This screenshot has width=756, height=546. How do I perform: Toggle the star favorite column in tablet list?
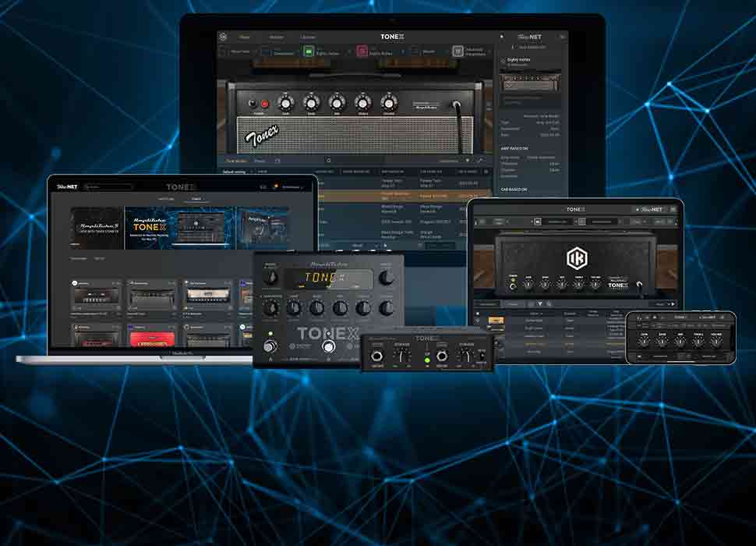477,312
